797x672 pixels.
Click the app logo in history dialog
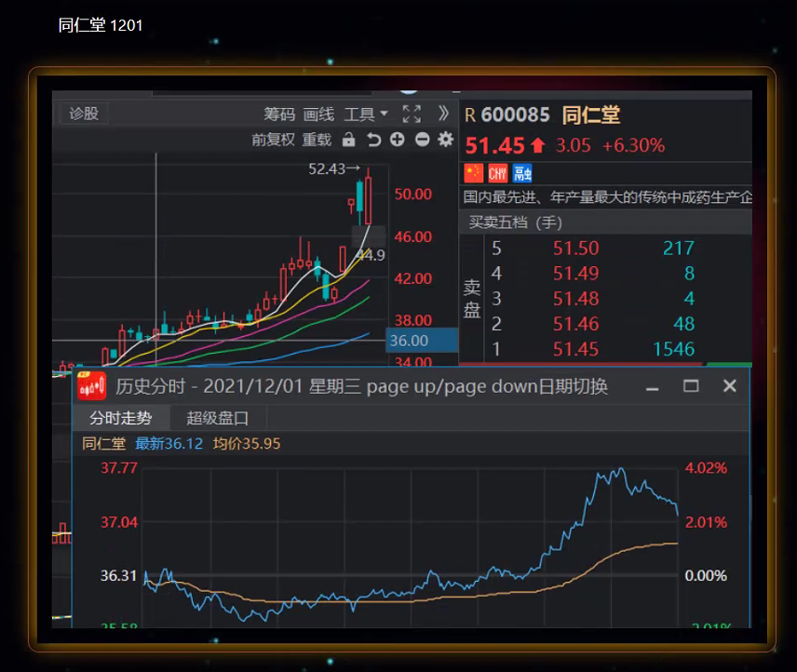(91, 386)
